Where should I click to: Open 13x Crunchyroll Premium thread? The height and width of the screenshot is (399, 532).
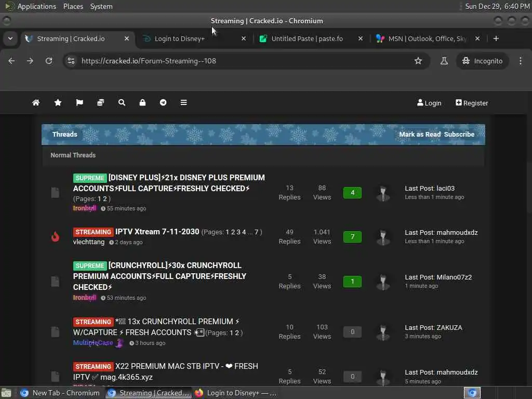(157, 327)
